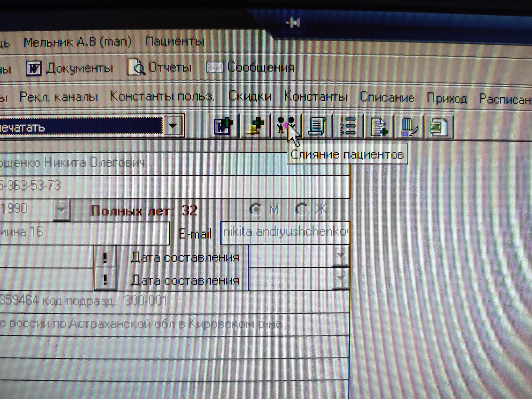Click the numbered list icon
This screenshot has width=532, height=399.
click(348, 126)
